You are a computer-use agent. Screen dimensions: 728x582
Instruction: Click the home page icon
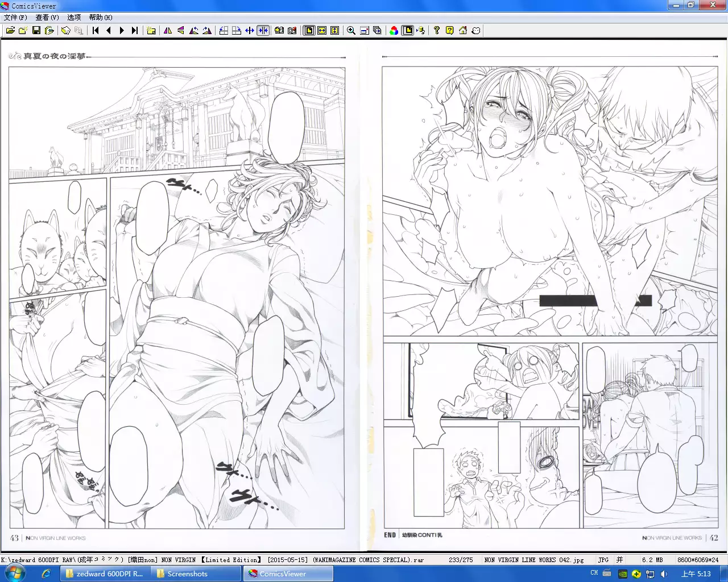click(x=463, y=31)
